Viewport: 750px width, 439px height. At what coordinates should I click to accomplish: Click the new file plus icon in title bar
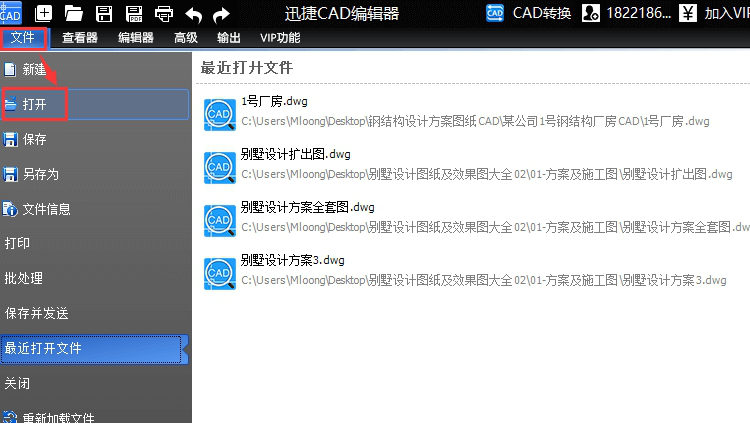click(x=44, y=13)
